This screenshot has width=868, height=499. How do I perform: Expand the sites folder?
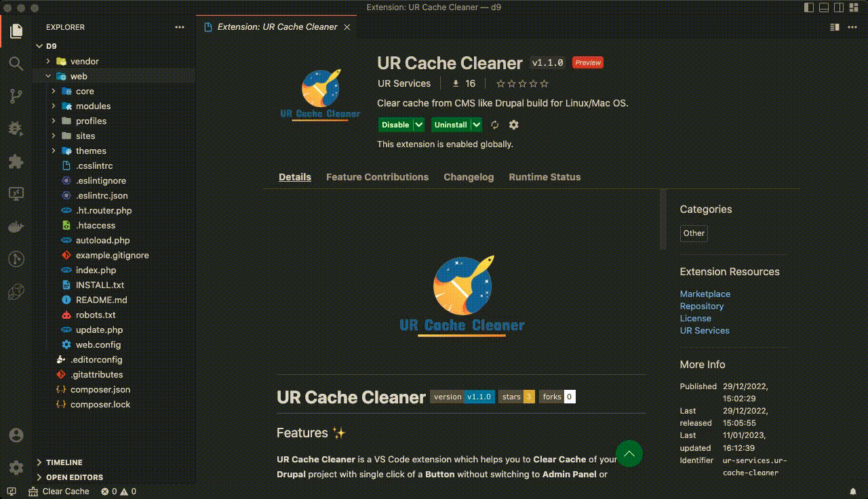pos(54,136)
